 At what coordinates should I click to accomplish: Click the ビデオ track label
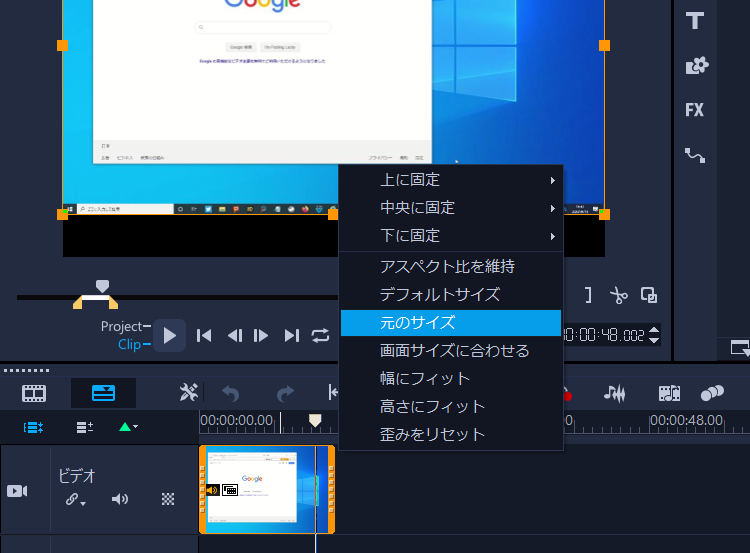[77, 476]
